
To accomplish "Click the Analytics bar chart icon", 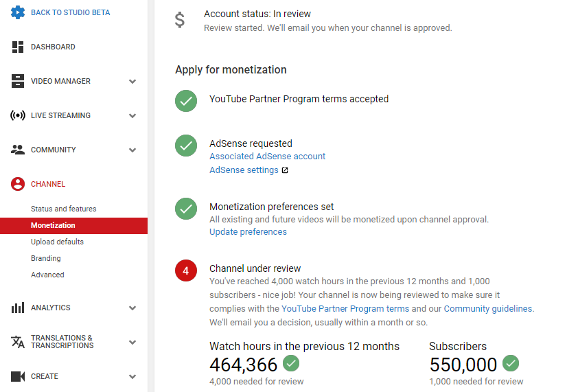I will coord(18,308).
